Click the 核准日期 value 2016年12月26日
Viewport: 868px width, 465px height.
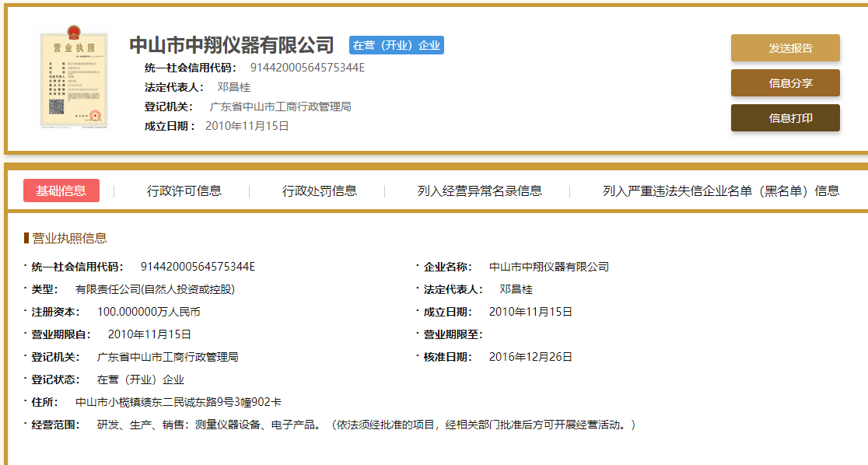pyautogui.click(x=530, y=357)
